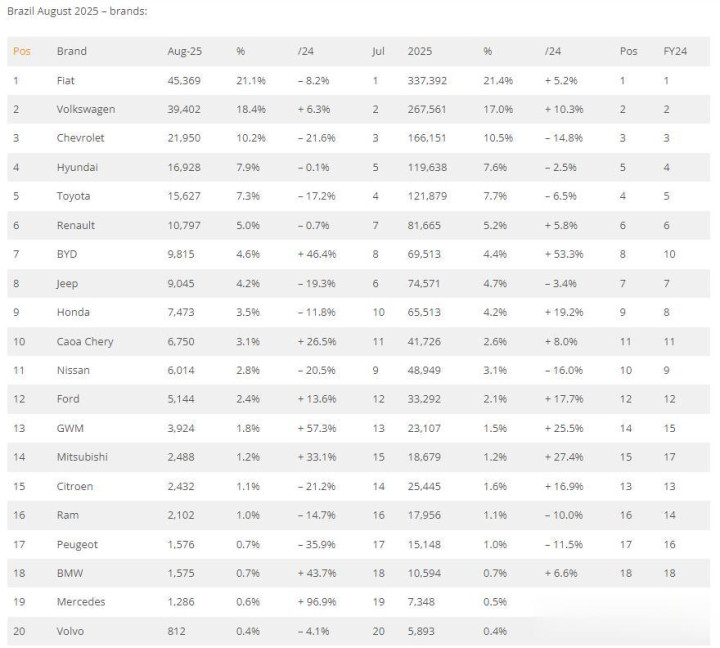The height and width of the screenshot is (648, 720).
Task: Click Nissan's 2025 total 48,949
Action: click(424, 370)
